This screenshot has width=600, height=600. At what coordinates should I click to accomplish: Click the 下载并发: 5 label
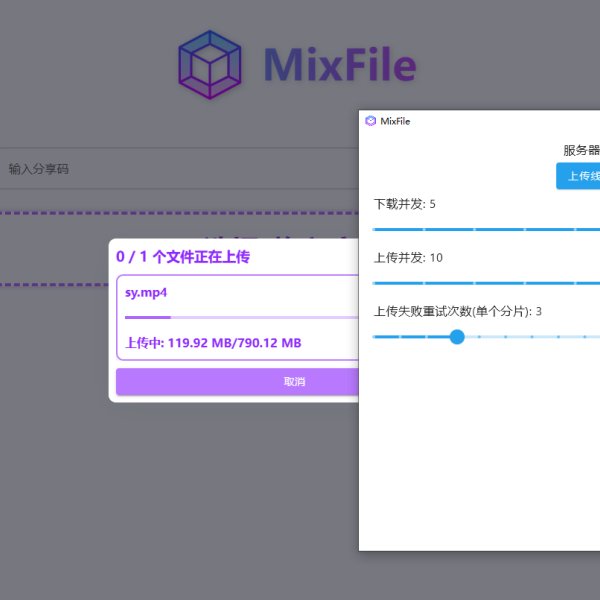[x=404, y=204]
